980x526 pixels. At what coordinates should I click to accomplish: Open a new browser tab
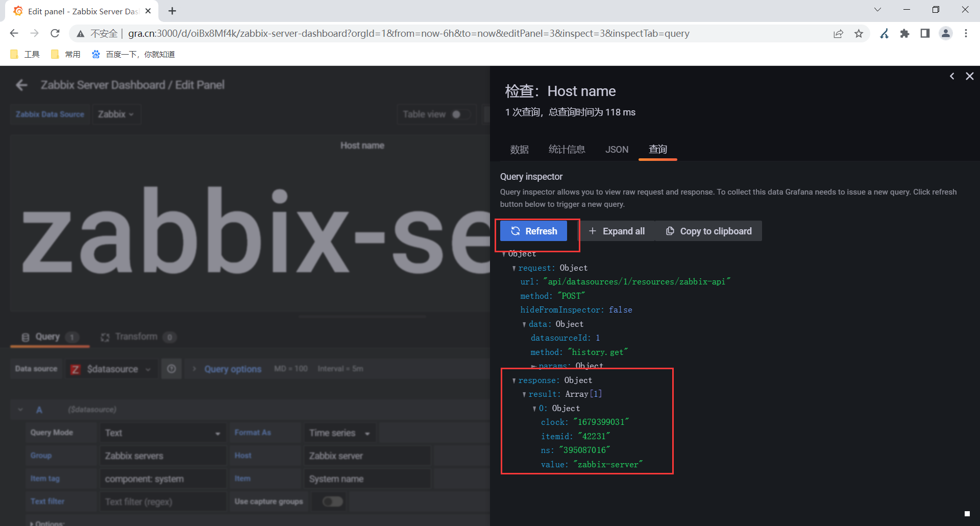pos(172,11)
